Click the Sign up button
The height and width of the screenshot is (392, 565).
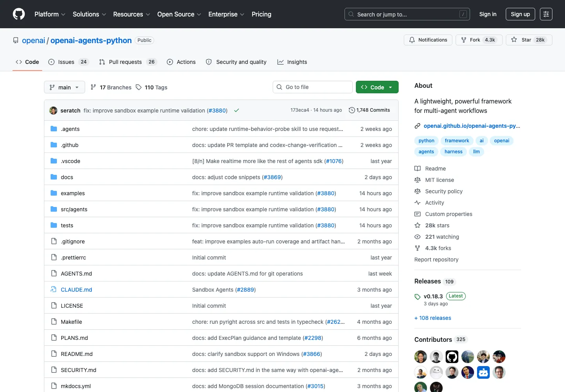520,14
